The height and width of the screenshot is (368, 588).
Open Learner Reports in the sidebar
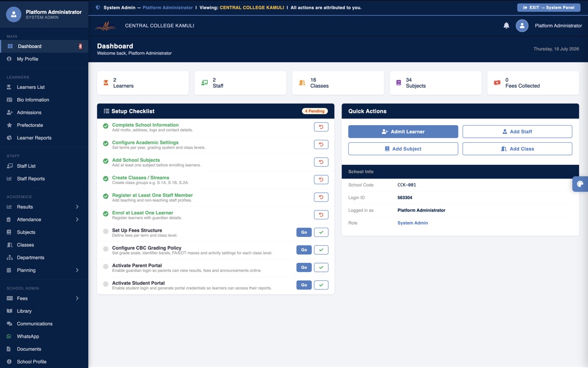coord(44,138)
